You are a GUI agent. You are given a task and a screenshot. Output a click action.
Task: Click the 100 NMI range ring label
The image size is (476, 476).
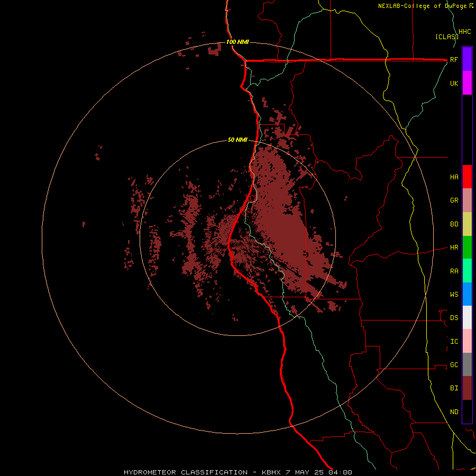(x=237, y=42)
